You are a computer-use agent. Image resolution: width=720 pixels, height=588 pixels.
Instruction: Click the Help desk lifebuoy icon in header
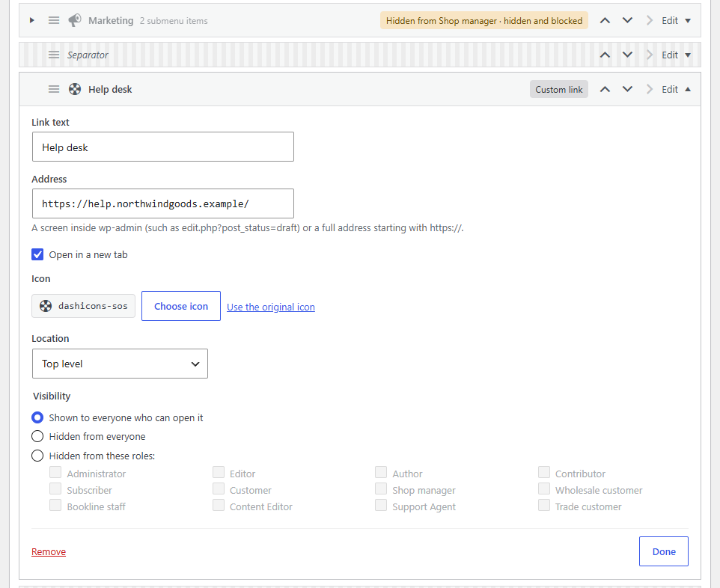pyautogui.click(x=75, y=89)
